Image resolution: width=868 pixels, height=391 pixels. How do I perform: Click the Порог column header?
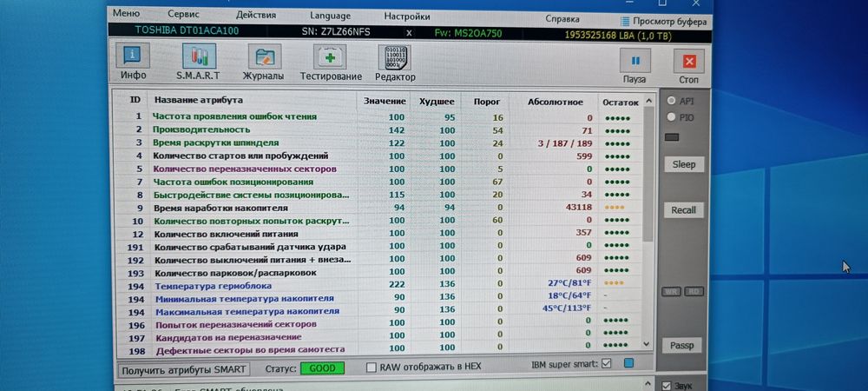coord(488,102)
